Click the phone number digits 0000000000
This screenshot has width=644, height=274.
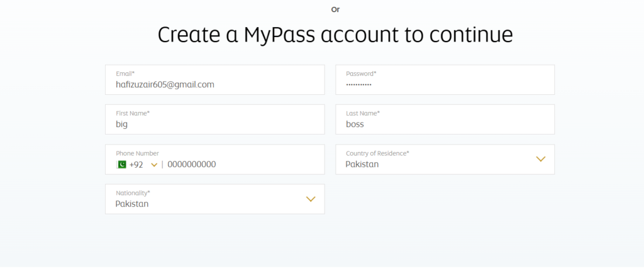192,165
